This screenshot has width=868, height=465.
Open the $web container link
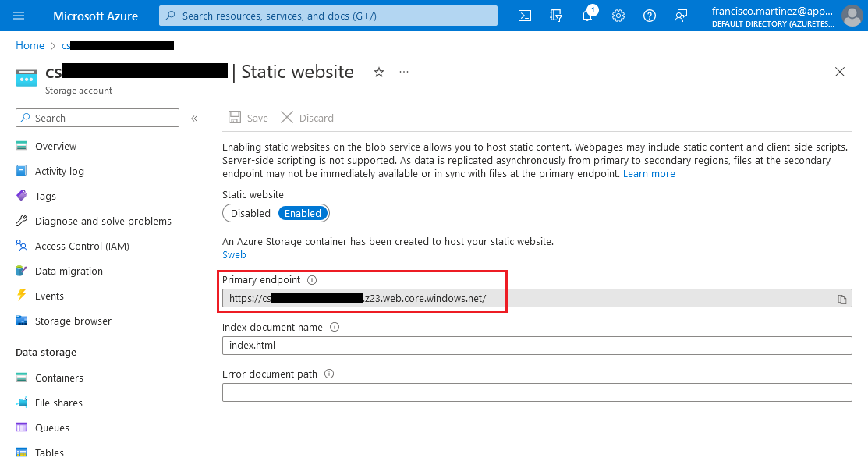click(x=234, y=254)
